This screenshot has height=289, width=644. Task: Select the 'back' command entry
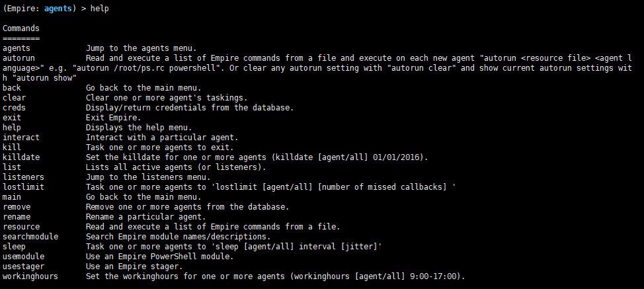coord(12,88)
